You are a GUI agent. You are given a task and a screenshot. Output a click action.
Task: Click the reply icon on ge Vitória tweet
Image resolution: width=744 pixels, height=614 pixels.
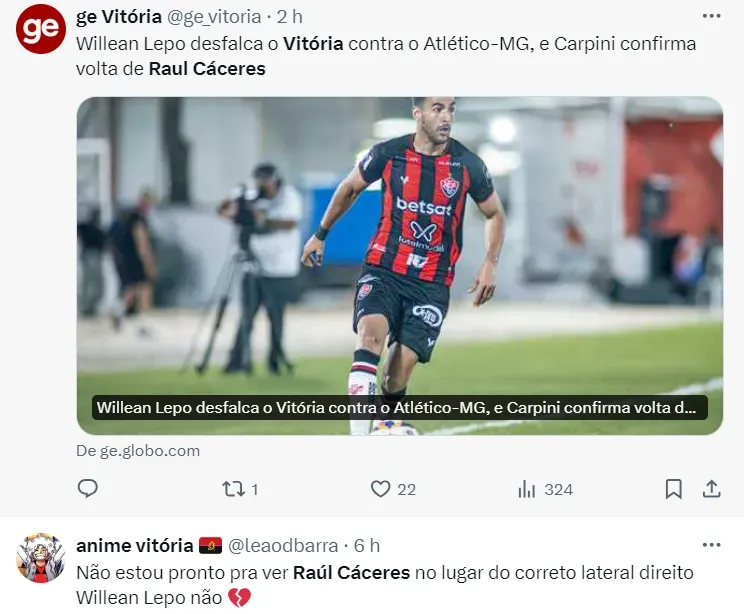88,489
